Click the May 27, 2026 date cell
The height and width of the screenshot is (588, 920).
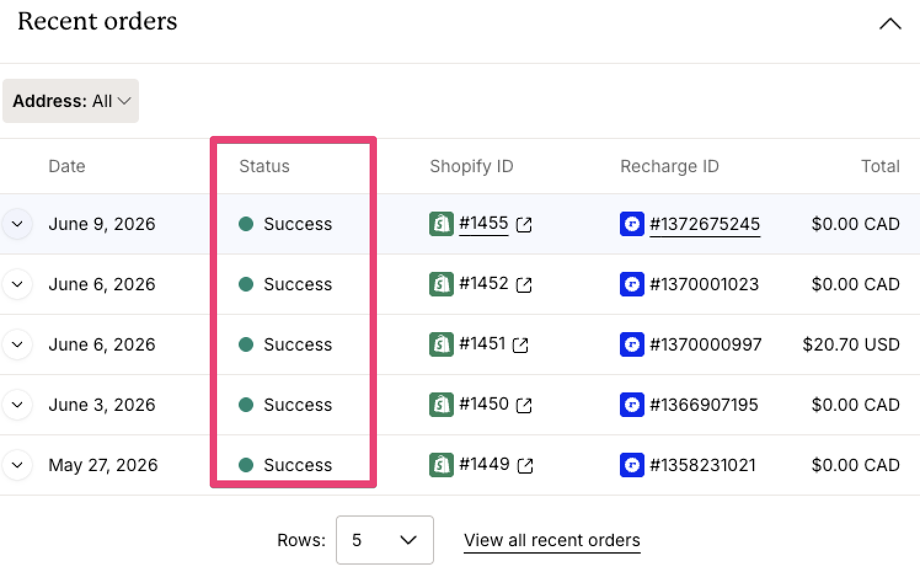(103, 465)
